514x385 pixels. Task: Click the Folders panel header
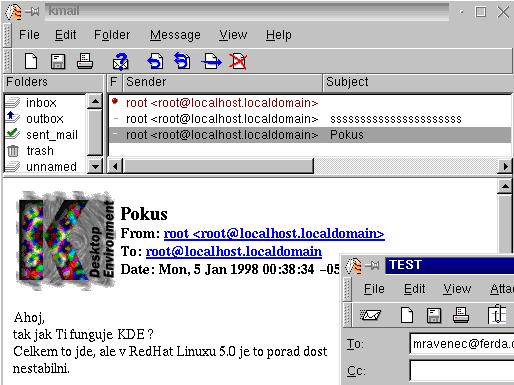pyautogui.click(x=53, y=82)
